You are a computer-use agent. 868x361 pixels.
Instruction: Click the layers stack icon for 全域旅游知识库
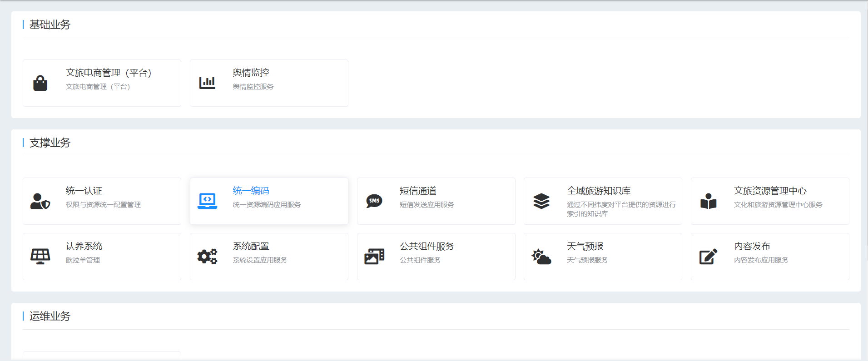point(541,201)
